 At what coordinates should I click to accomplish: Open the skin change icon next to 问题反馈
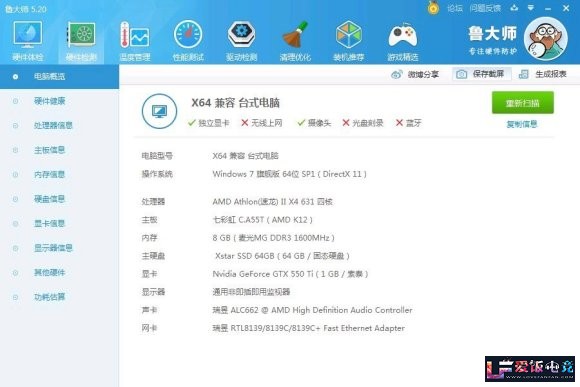pyautogui.click(x=514, y=8)
